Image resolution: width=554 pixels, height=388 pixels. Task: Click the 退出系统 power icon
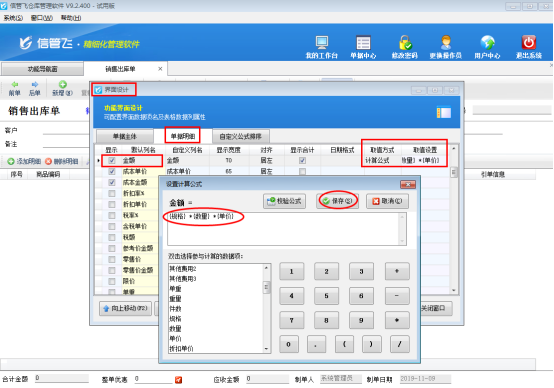pos(529,42)
